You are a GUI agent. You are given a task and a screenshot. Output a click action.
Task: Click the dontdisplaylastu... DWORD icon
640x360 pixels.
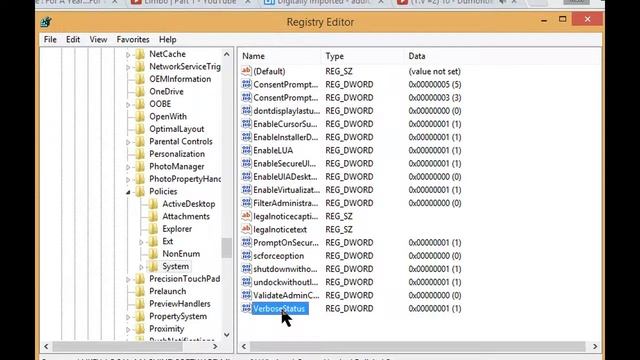tap(246, 111)
